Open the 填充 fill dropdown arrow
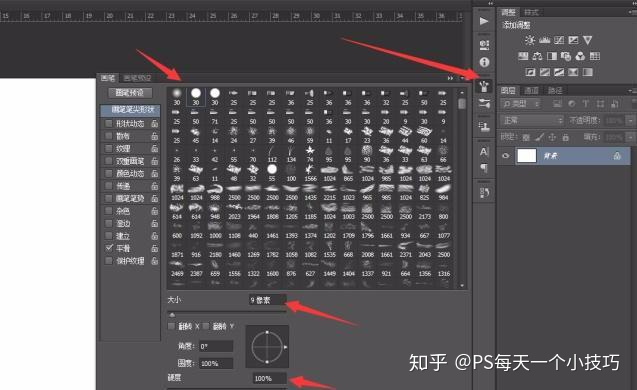 coord(630,137)
